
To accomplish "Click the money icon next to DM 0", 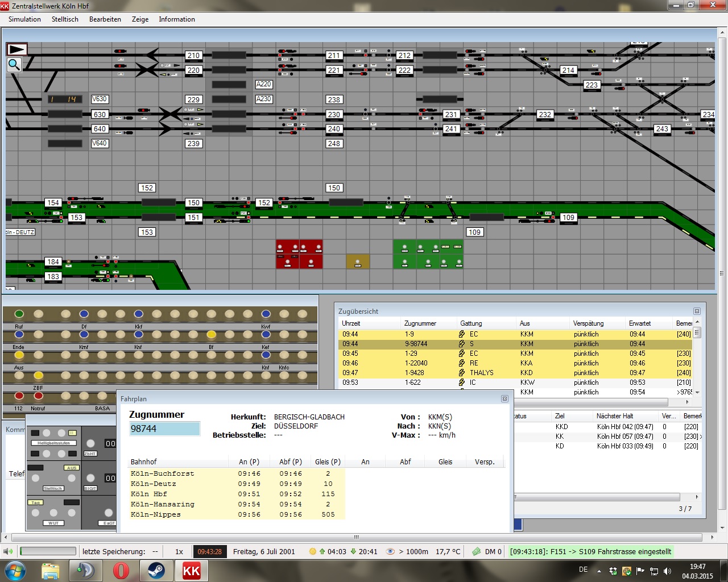I will 477,551.
